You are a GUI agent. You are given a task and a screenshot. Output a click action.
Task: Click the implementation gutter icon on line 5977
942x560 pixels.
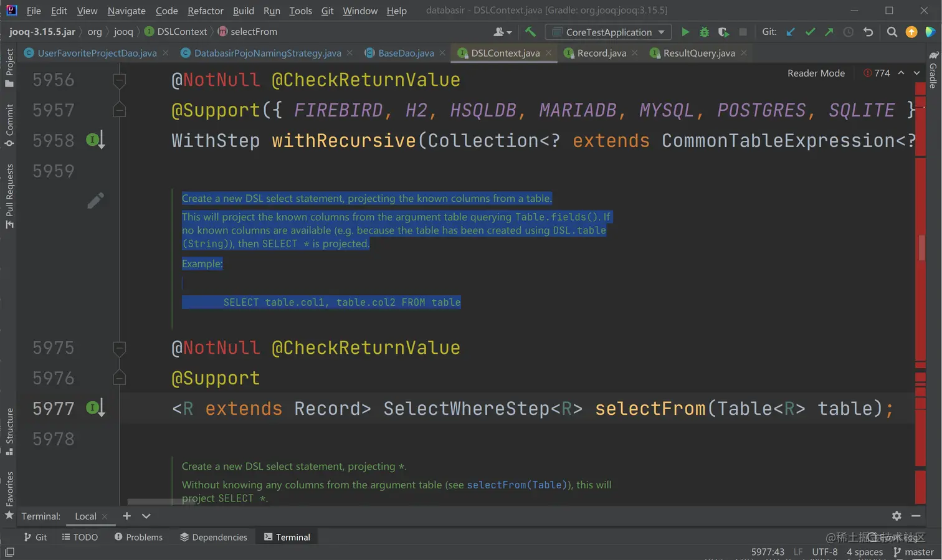tap(95, 408)
